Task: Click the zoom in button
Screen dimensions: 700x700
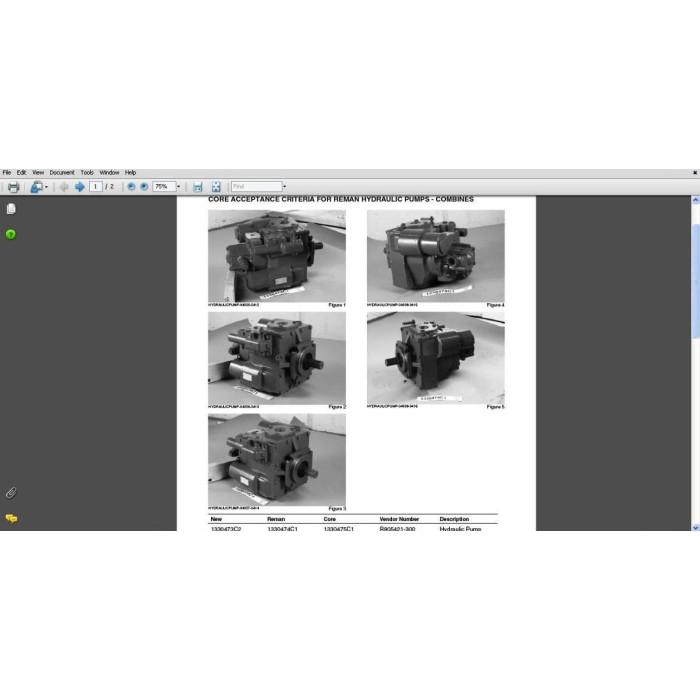Action: click(x=144, y=187)
